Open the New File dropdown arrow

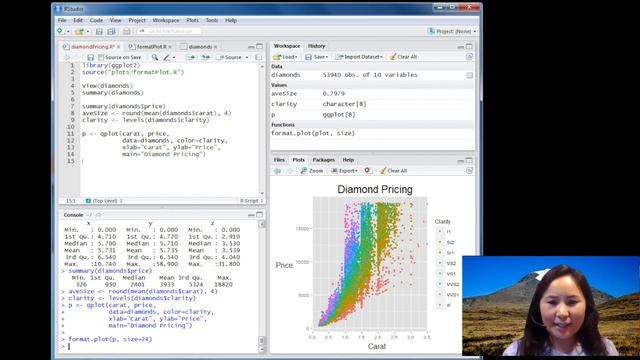(68, 31)
